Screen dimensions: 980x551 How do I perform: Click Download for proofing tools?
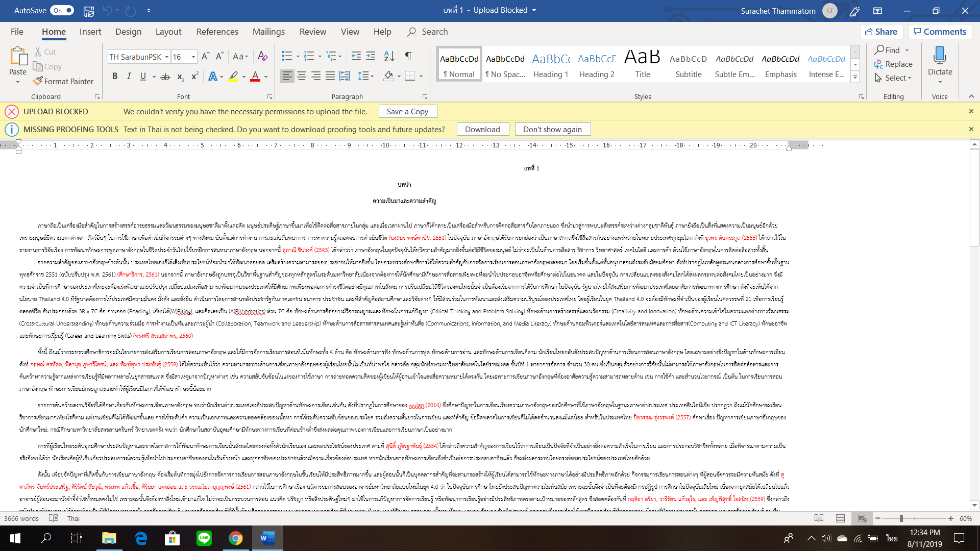point(482,129)
